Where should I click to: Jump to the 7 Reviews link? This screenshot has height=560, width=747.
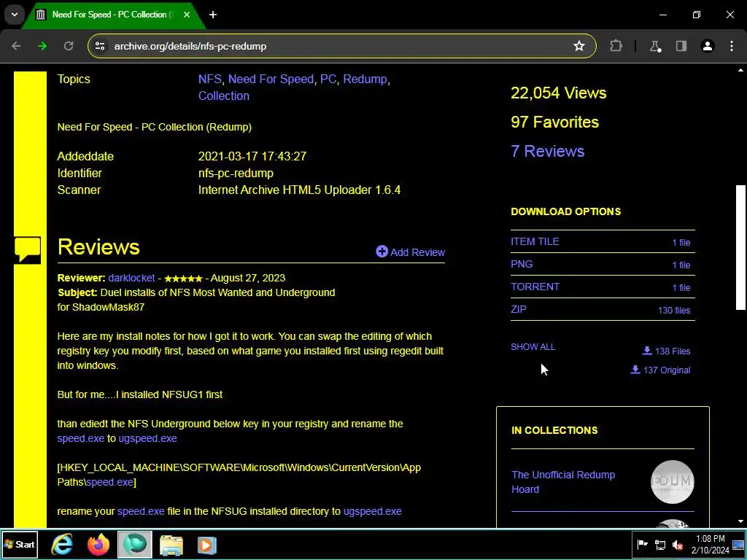547,151
